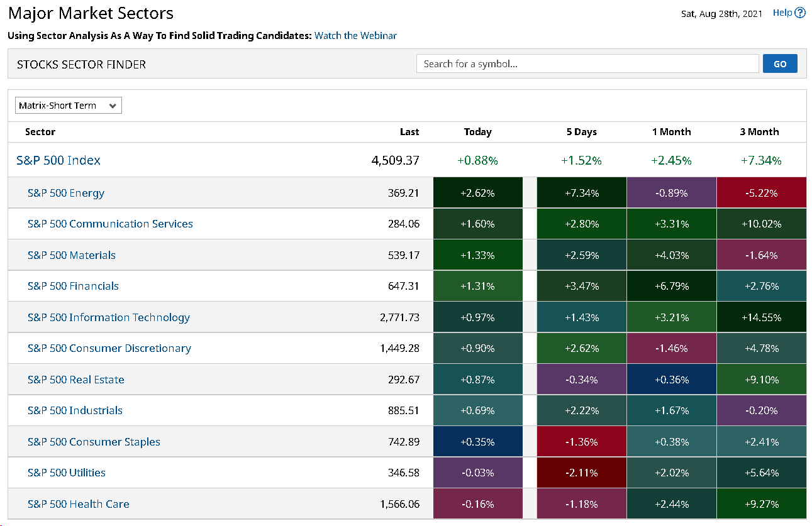Open the S&P 500 Industrials sector

(x=75, y=410)
